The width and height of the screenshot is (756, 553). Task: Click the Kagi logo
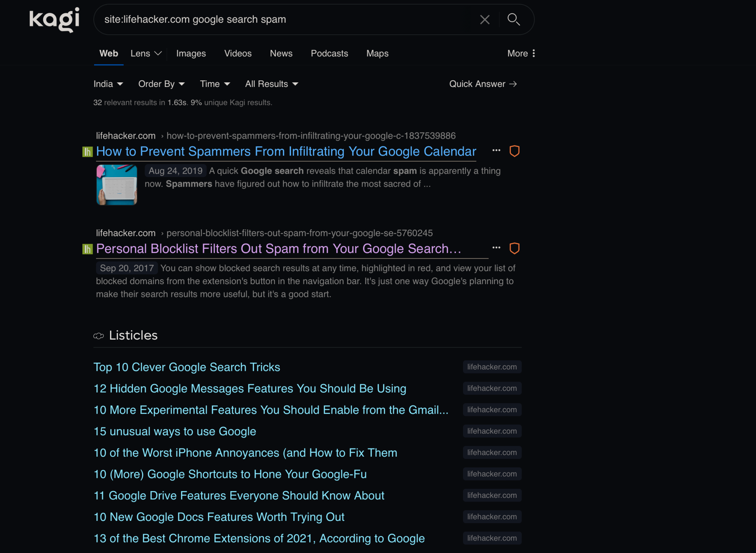(x=54, y=20)
